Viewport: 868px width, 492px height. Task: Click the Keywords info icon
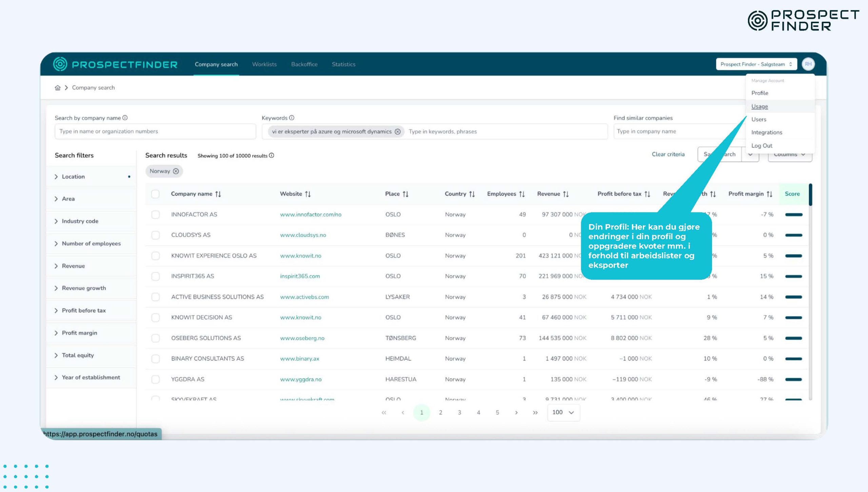click(292, 118)
